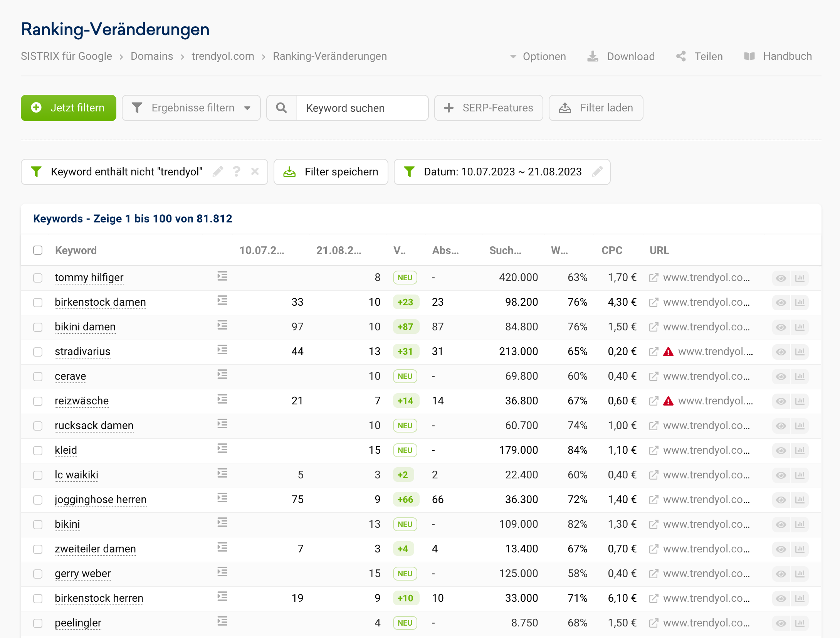Go to Domains breadcrumb
This screenshot has width=840, height=638.
[x=152, y=56]
